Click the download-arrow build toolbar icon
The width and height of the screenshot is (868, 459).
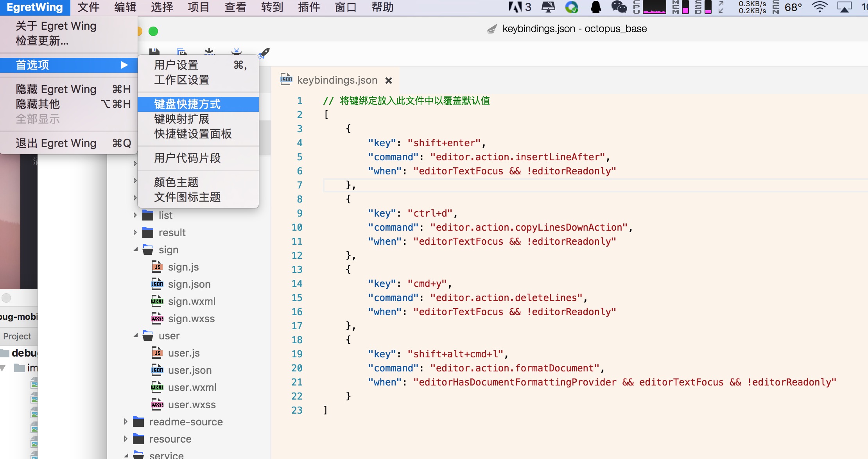tap(209, 52)
